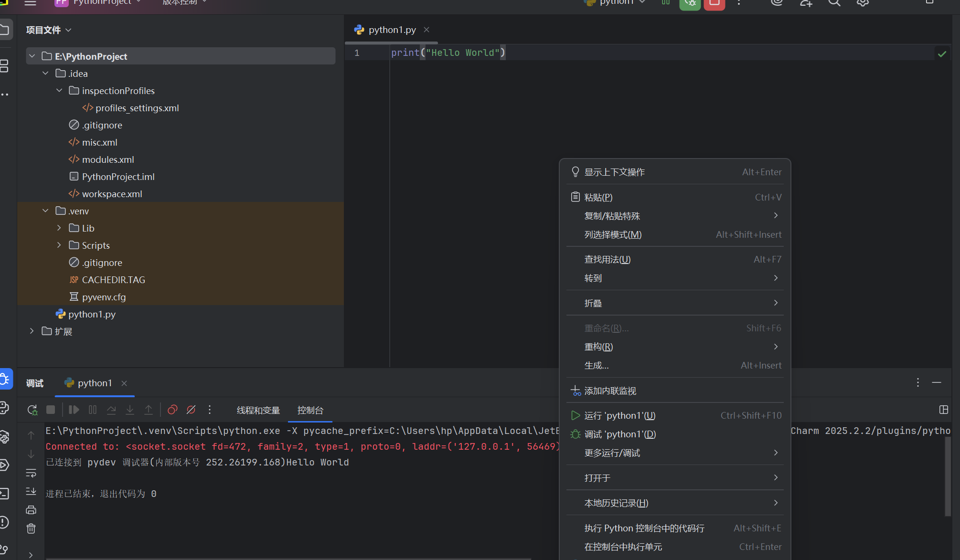Image resolution: width=960 pixels, height=560 pixels.
Task: Select 运行 'python1' from context menu
Action: tap(619, 415)
